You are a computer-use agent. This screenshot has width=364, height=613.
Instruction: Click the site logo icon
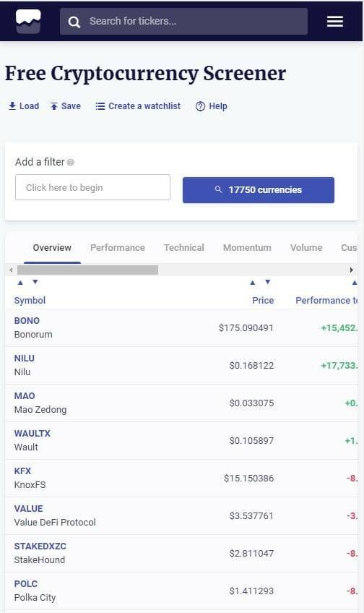(x=28, y=21)
